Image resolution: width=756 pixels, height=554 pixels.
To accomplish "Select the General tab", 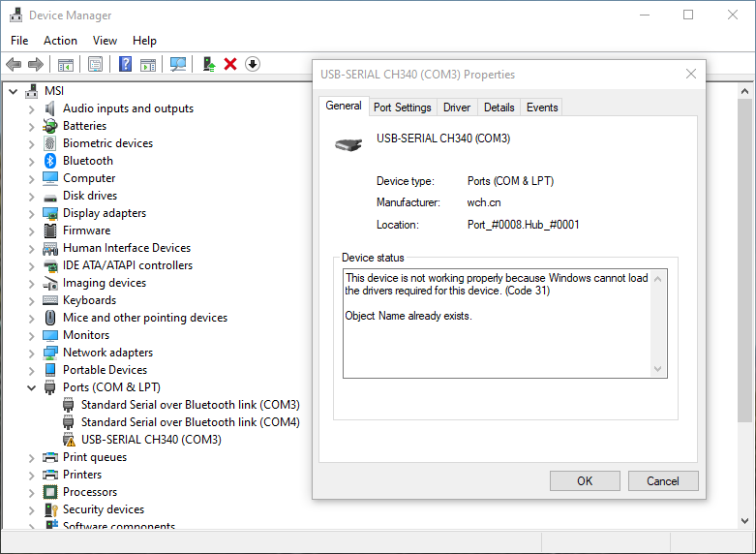I will click(x=344, y=106).
